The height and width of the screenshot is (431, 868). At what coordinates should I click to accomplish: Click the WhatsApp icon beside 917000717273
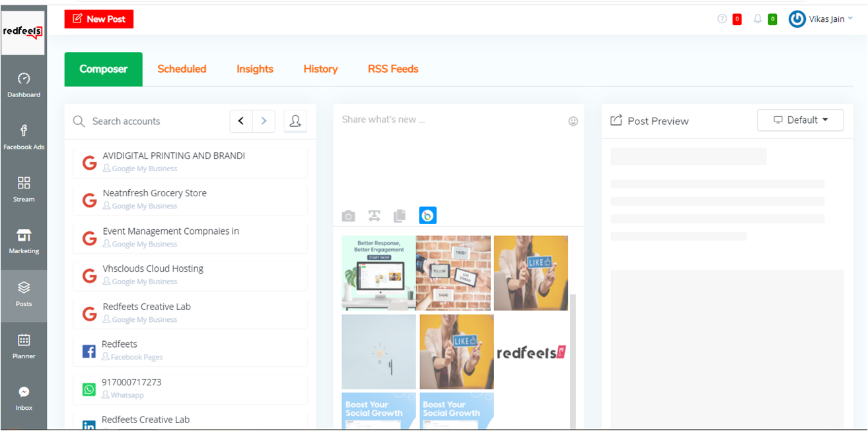tap(89, 390)
